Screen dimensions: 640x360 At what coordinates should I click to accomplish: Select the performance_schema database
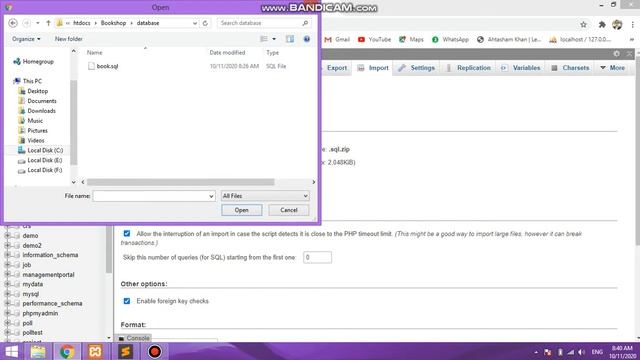52,304
